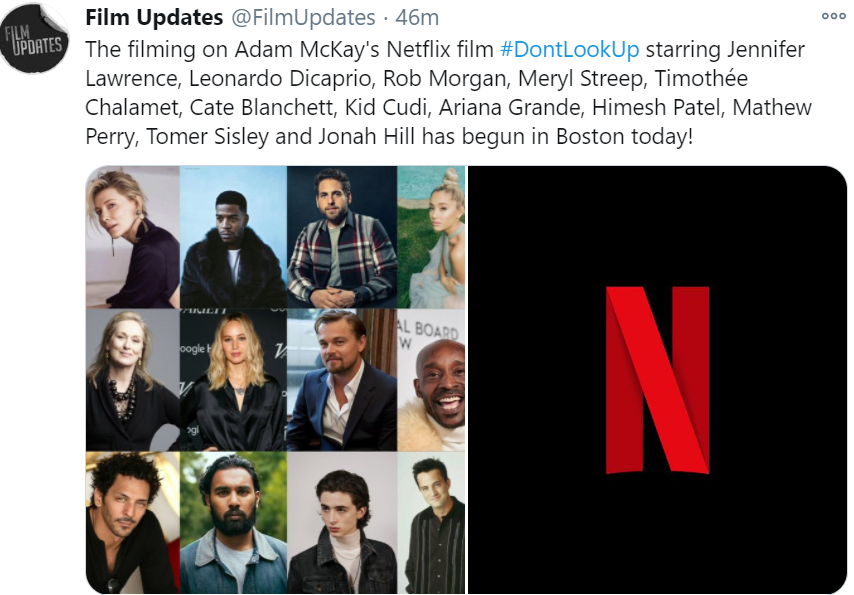Open the @FilmUpdates handle link
Image resolution: width=854 pixels, height=595 pixels.
303,17
